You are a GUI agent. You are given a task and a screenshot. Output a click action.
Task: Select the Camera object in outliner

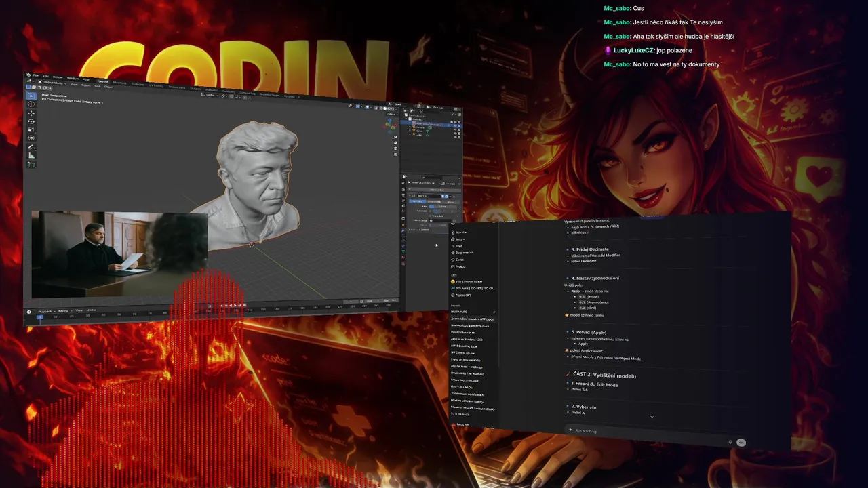(420, 127)
